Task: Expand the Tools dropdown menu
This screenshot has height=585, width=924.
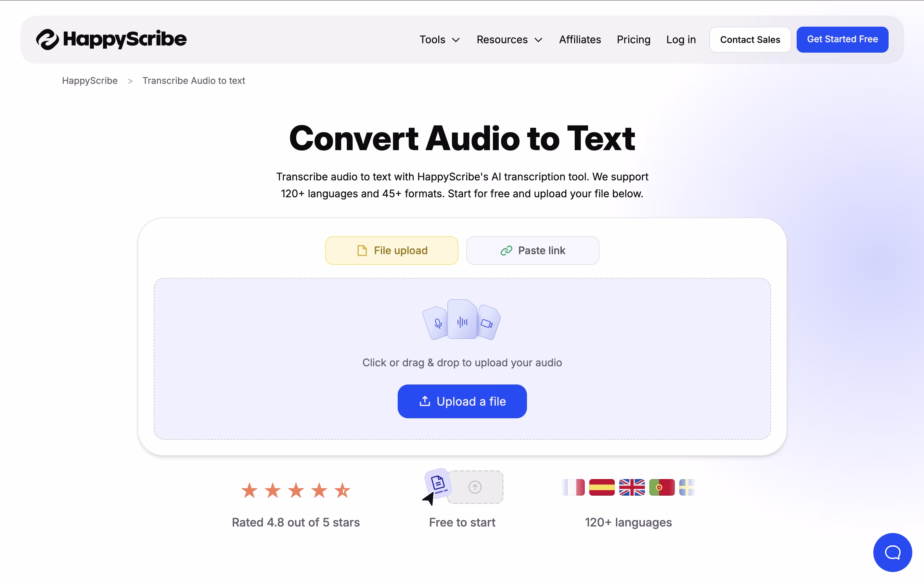Action: [x=439, y=40]
